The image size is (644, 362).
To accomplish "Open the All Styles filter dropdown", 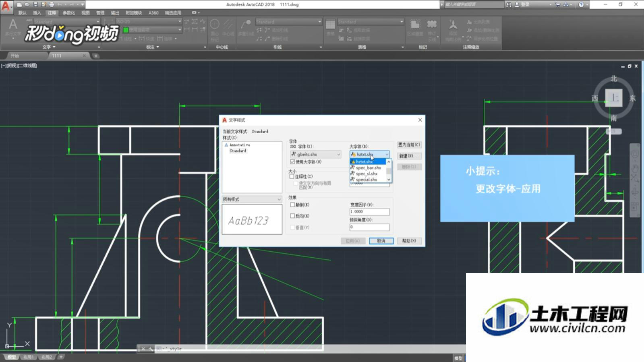I will coord(252,199).
